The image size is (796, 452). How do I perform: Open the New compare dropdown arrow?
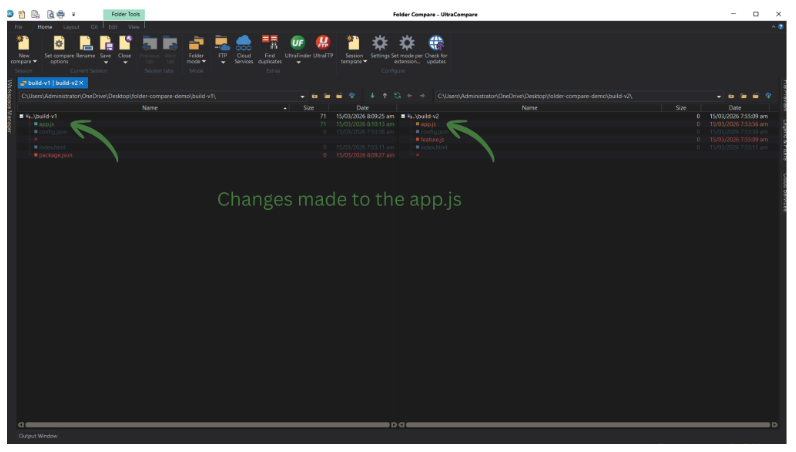(x=35, y=61)
